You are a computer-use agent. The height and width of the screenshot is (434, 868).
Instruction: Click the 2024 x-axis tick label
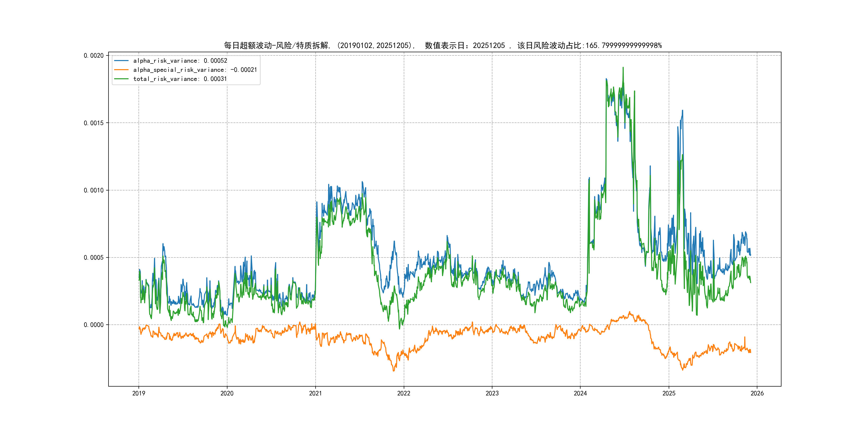tap(580, 393)
